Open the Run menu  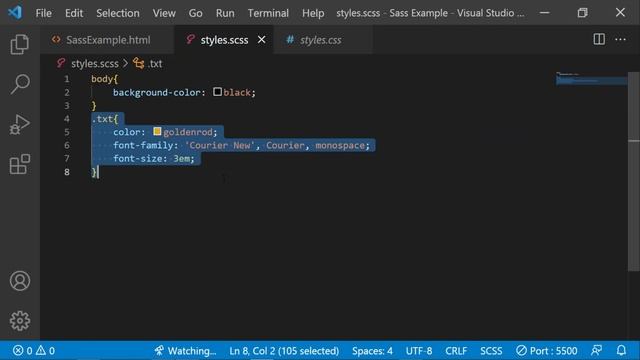pos(225,13)
